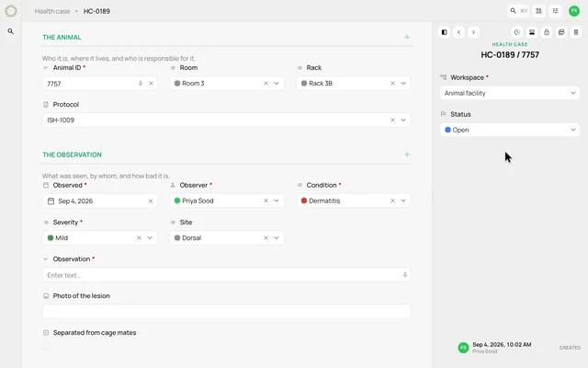
Task: Go to the next health case record
Action: tap(473, 32)
